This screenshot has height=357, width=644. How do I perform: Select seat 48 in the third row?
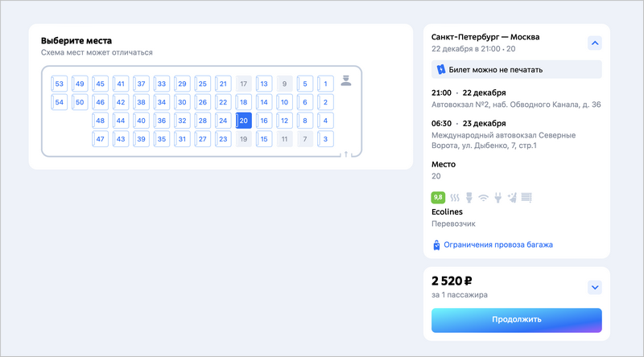(x=100, y=121)
